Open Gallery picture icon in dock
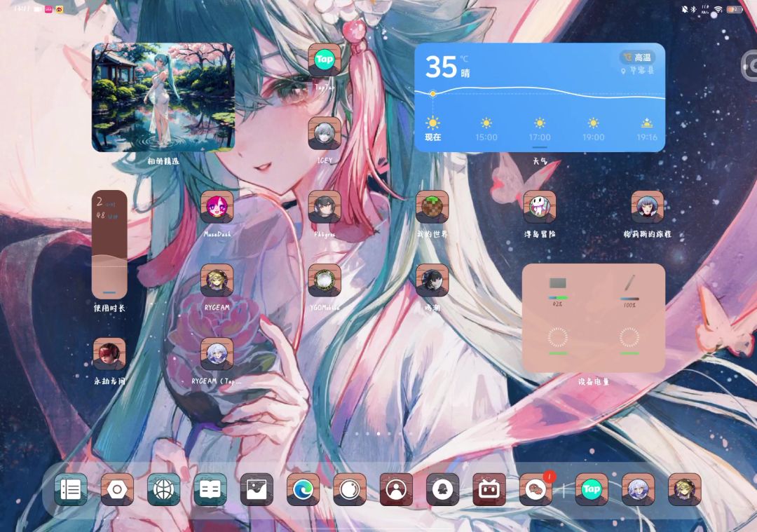Image resolution: width=757 pixels, height=532 pixels. point(257,489)
